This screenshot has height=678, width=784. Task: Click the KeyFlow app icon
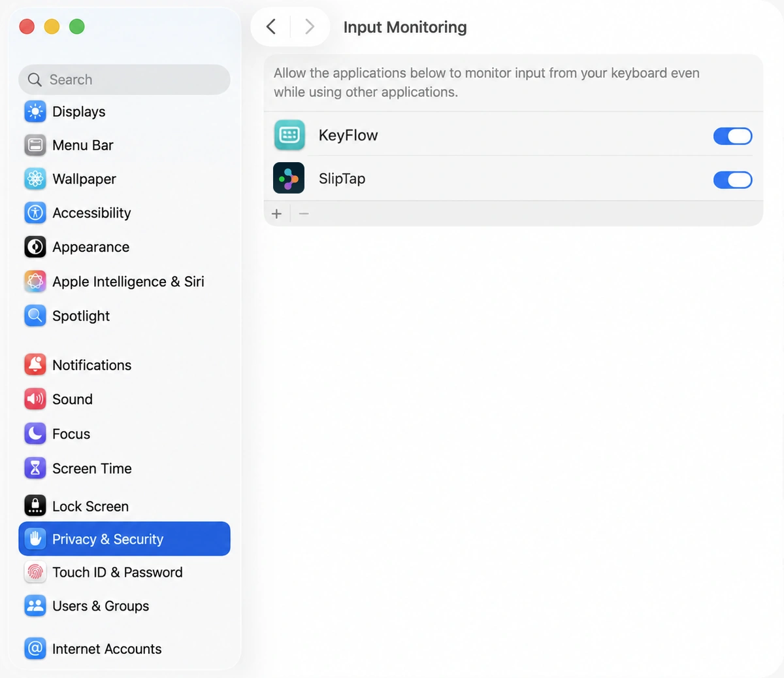point(289,135)
